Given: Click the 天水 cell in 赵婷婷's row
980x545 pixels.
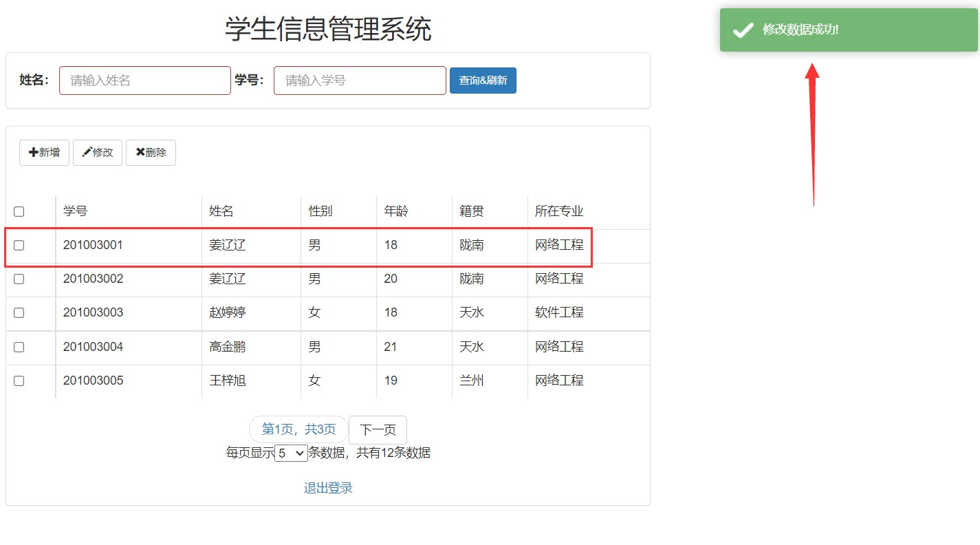Looking at the screenshot, I should 472,312.
